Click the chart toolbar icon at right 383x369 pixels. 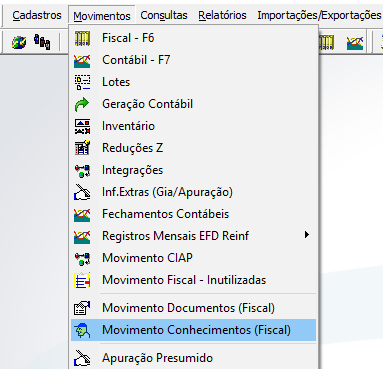(x=355, y=43)
